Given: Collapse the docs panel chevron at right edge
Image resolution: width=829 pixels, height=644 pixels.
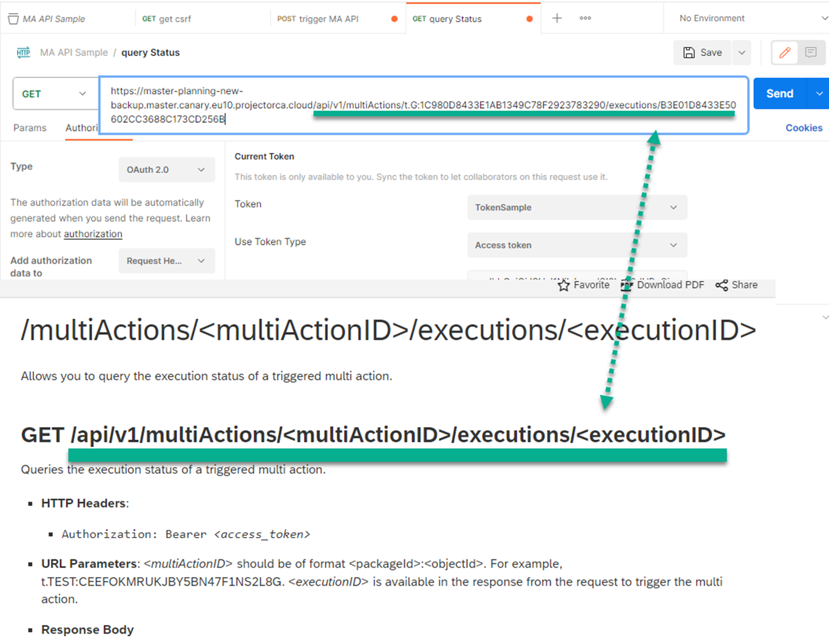Looking at the screenshot, I should click(825, 317).
